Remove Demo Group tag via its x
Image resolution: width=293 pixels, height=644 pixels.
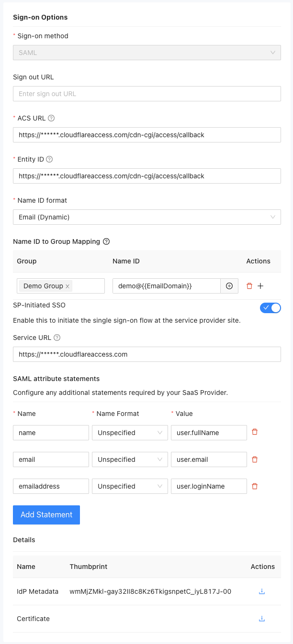pyautogui.click(x=68, y=286)
